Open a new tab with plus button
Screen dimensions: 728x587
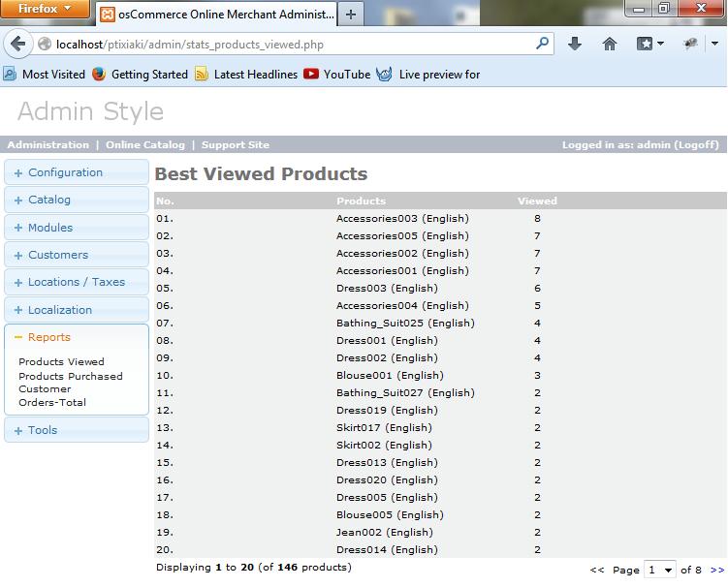(351, 15)
